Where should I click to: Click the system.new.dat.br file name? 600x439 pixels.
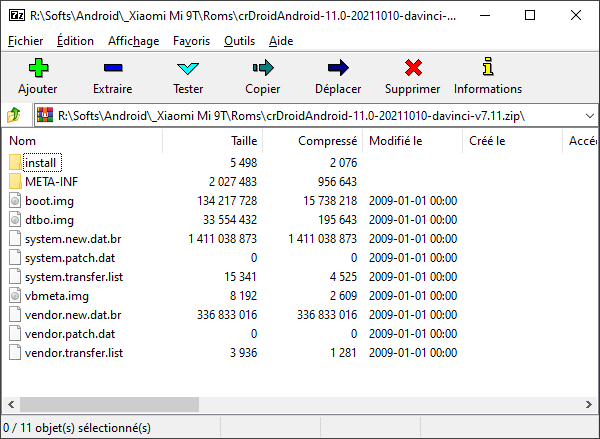(73, 239)
